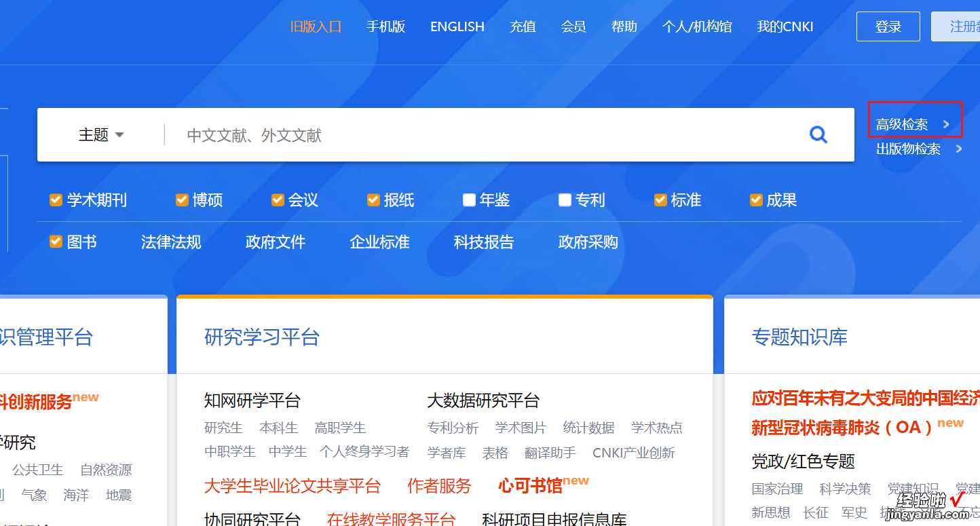Viewport: 980px width, 526px height.
Task: Open 学者库 link
Action: click(x=447, y=453)
